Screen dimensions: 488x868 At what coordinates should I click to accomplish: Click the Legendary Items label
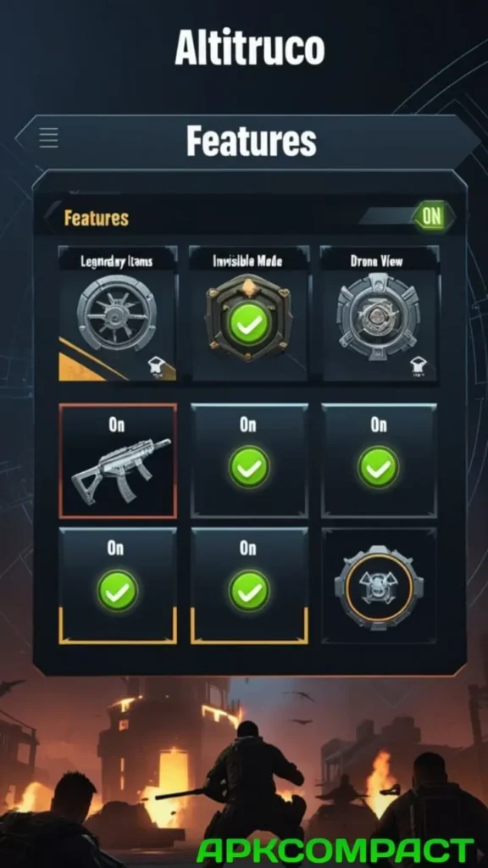tap(117, 262)
